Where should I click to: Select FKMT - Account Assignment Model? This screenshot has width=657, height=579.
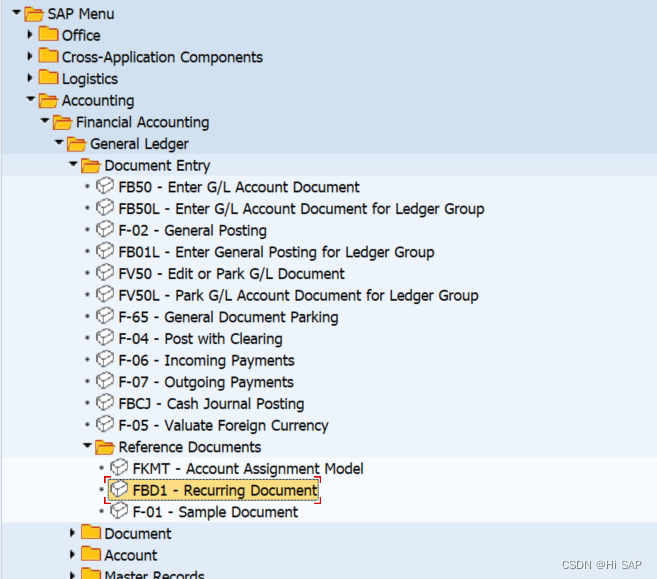click(248, 469)
